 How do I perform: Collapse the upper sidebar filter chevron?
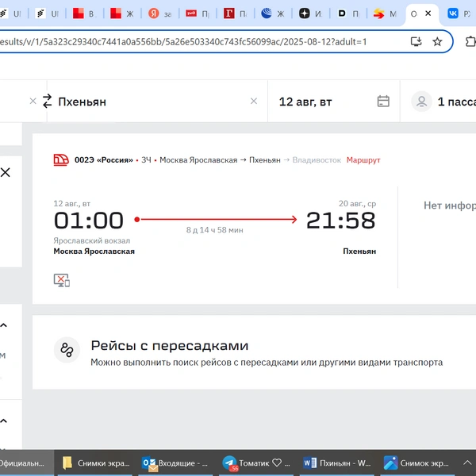pos(4,325)
